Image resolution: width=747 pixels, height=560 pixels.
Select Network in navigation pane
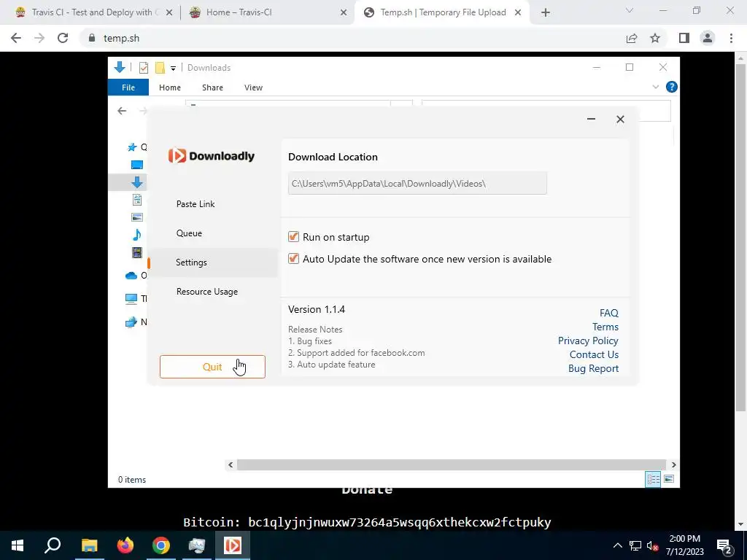131,322
